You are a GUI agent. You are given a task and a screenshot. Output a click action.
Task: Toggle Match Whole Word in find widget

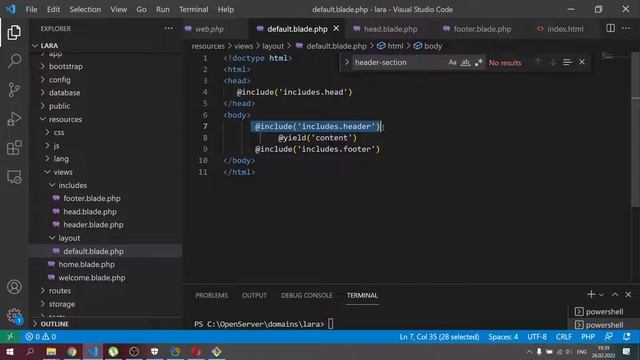pyautogui.click(x=465, y=62)
